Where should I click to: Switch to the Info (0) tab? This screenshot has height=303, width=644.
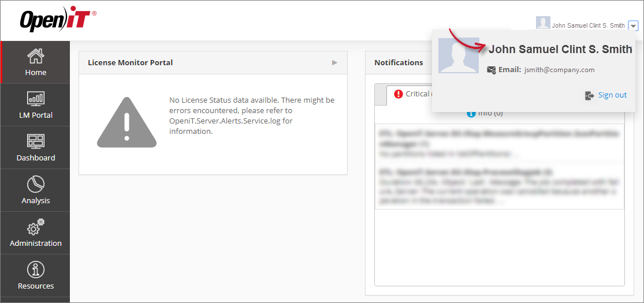click(485, 113)
